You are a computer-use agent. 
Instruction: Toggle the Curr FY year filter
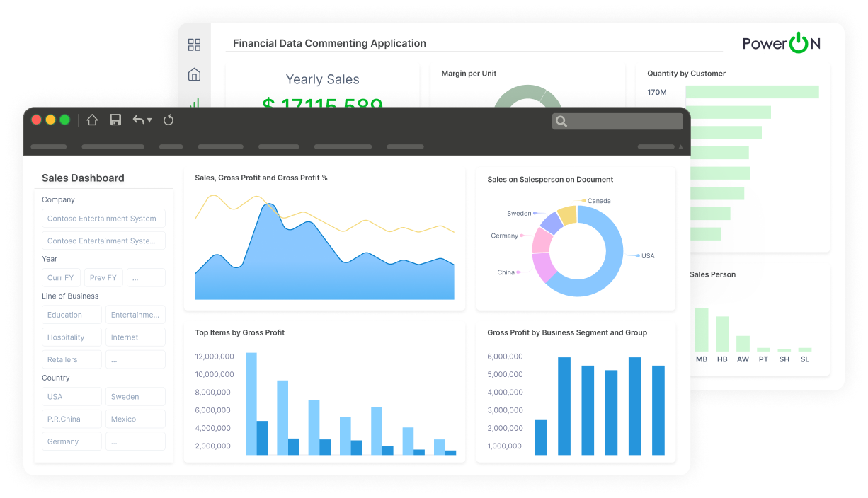[x=61, y=277]
